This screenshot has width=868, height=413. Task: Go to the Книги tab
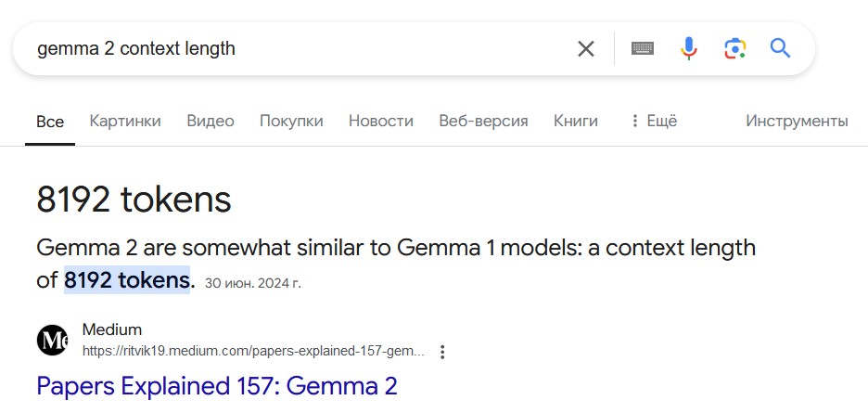pos(576,121)
